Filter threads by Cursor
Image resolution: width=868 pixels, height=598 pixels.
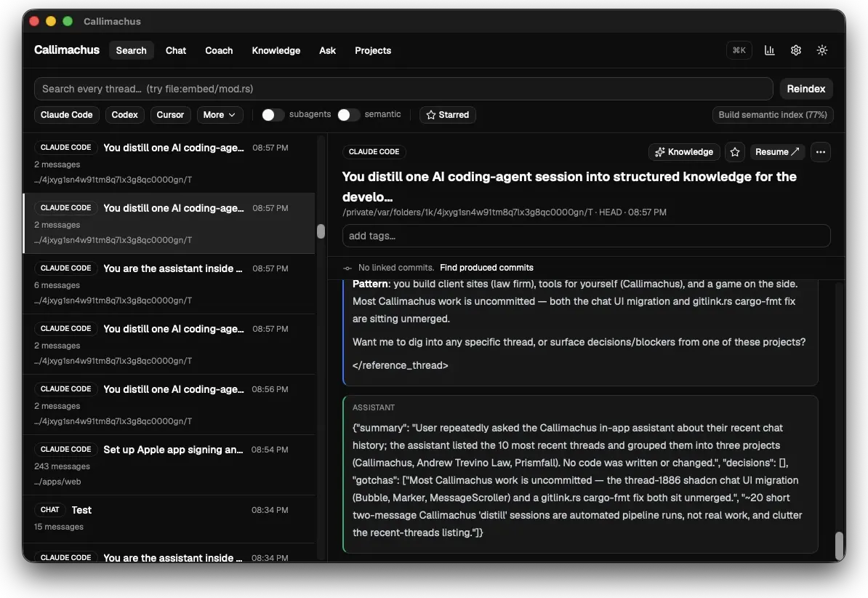(170, 115)
